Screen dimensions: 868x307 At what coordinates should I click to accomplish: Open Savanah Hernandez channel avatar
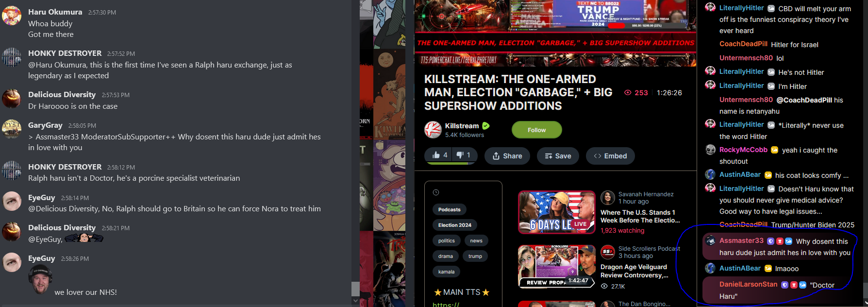click(x=608, y=198)
